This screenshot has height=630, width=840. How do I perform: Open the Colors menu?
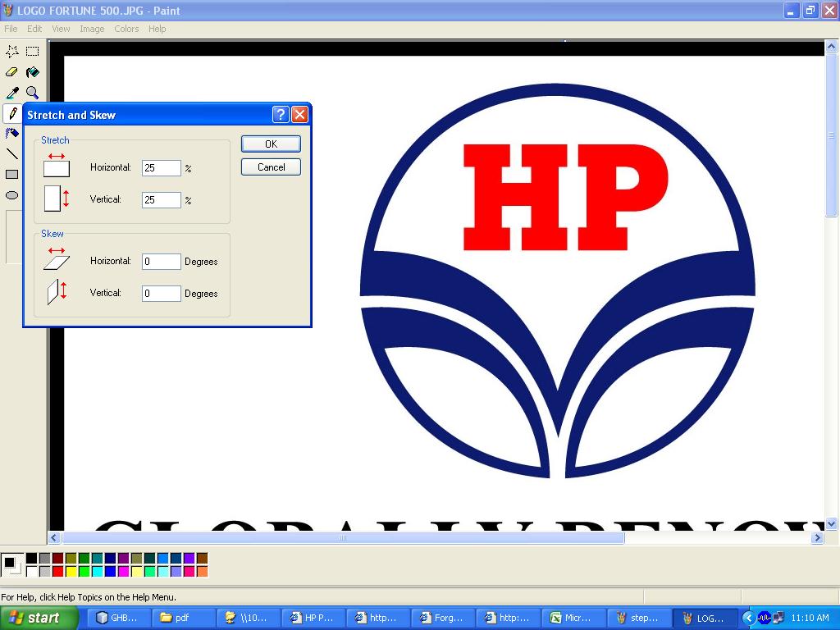click(x=126, y=29)
